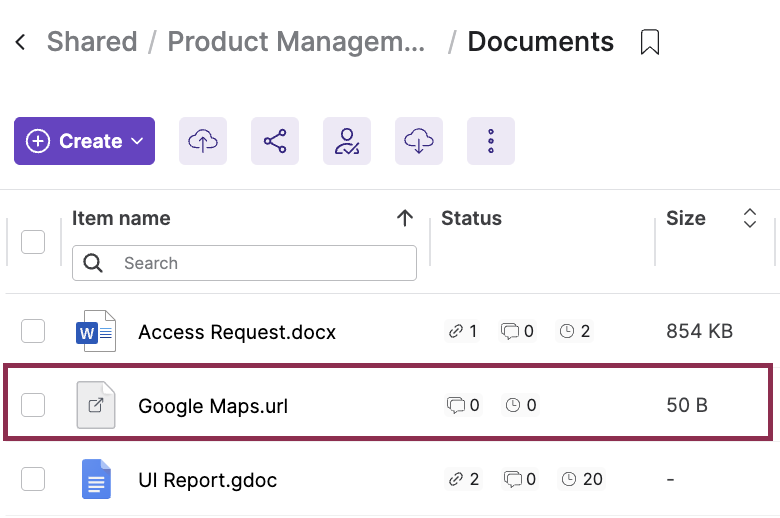The width and height of the screenshot is (780, 518).
Task: Go back using the left chevron
Action: point(21,42)
